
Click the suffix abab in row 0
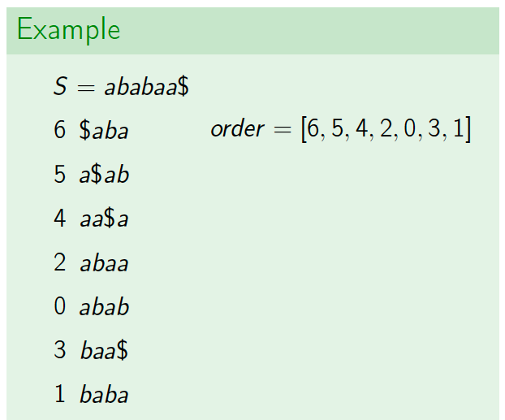point(105,306)
